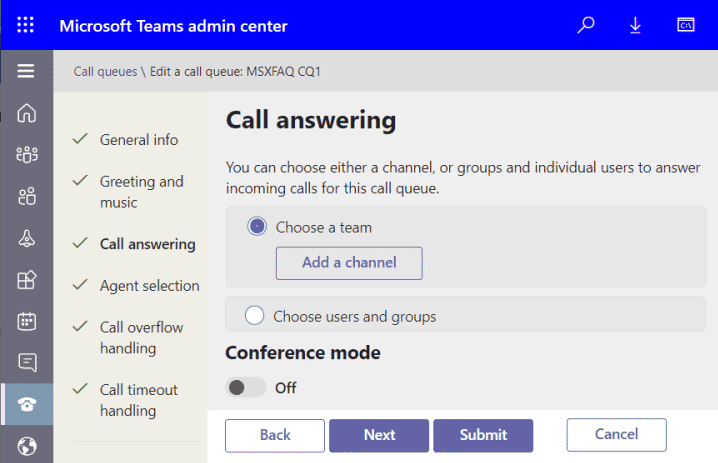Open the Cloud Shell console icon
Screen dimensions: 718x463
pyautogui.click(x=685, y=25)
